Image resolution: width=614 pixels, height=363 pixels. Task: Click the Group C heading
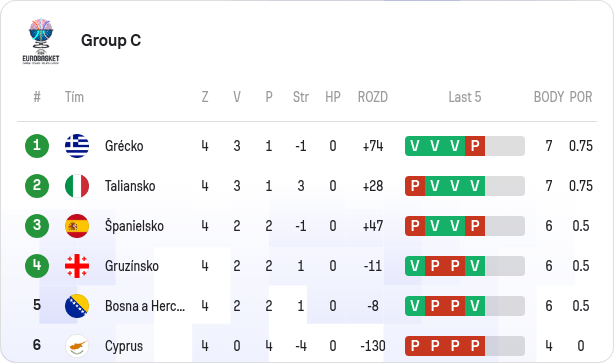point(111,40)
